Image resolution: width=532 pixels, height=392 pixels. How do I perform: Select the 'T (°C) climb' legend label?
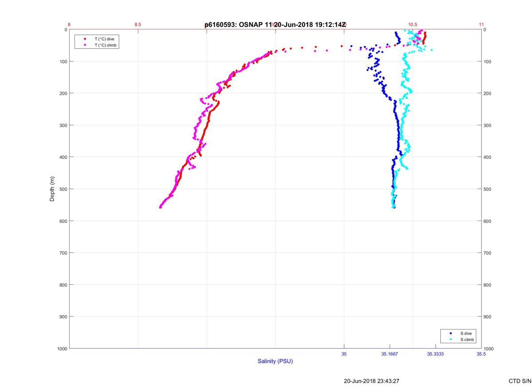point(106,45)
